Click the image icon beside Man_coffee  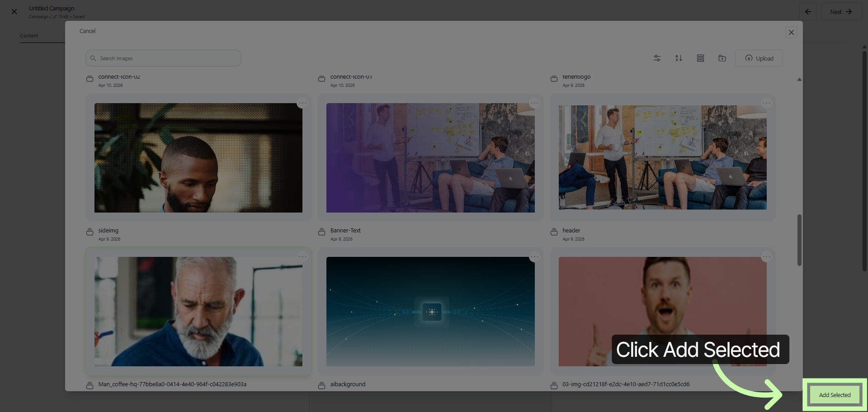[x=90, y=386]
